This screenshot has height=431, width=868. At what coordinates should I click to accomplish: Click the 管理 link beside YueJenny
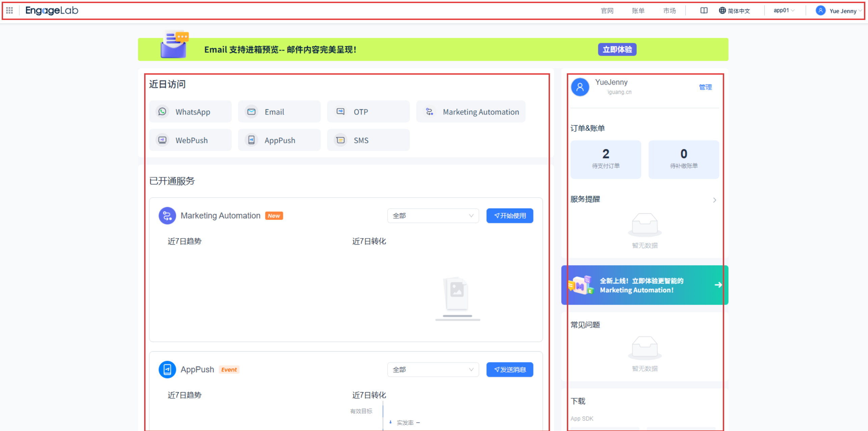click(x=705, y=87)
